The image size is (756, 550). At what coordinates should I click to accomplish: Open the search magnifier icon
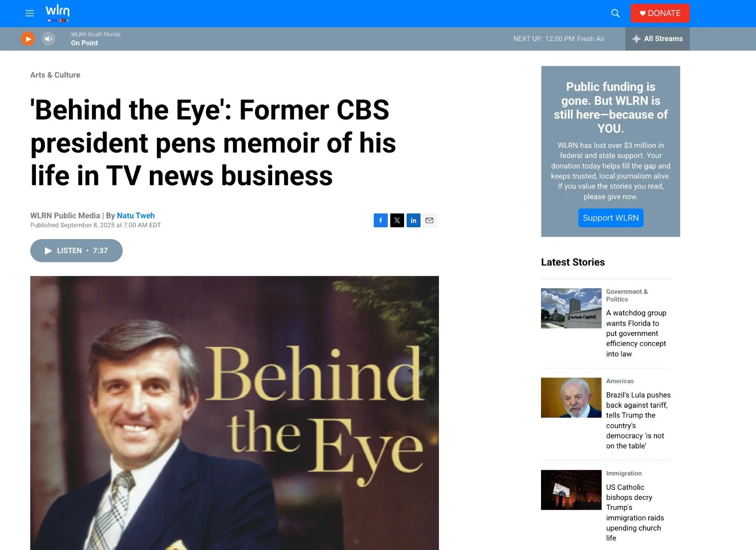(615, 13)
